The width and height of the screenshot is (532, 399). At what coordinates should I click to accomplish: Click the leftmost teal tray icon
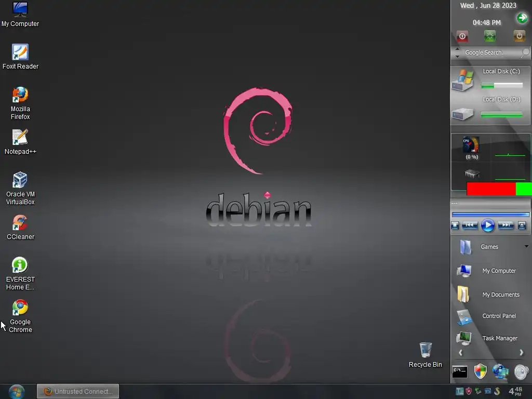[459, 391]
